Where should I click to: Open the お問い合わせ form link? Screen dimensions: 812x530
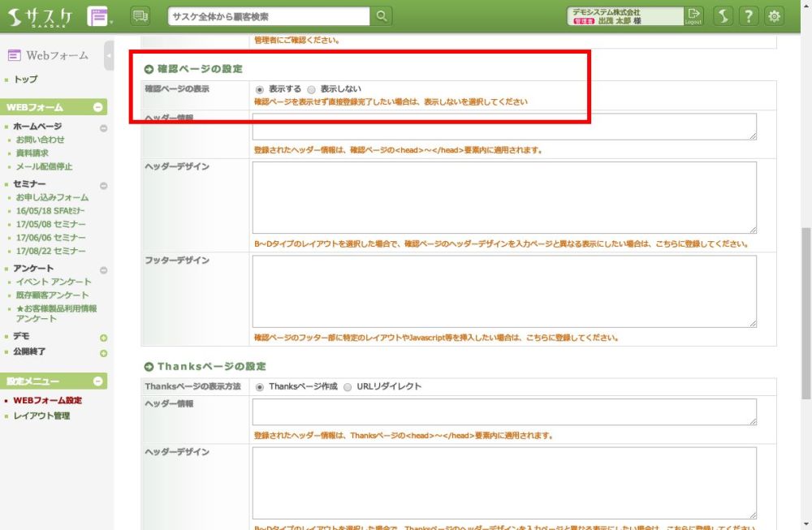(x=40, y=140)
